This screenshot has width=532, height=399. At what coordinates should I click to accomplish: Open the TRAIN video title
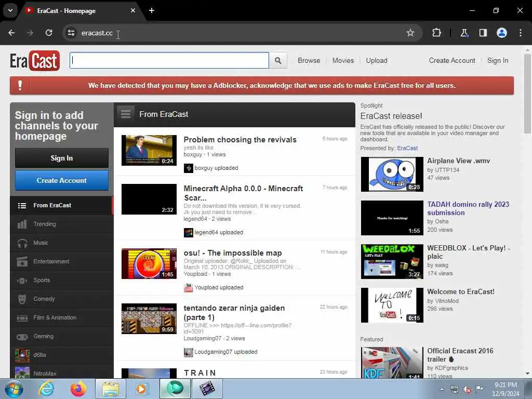coord(200,373)
